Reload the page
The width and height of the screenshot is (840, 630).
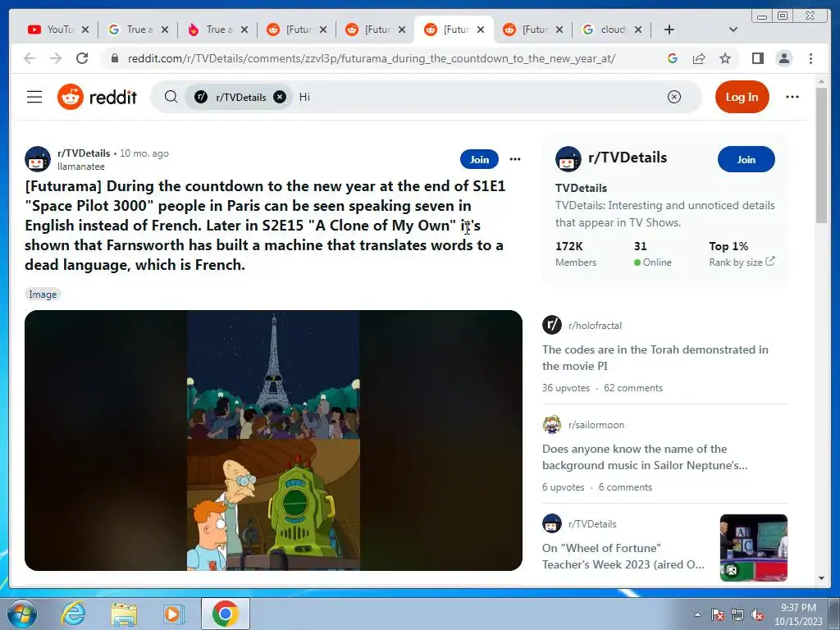click(82, 58)
